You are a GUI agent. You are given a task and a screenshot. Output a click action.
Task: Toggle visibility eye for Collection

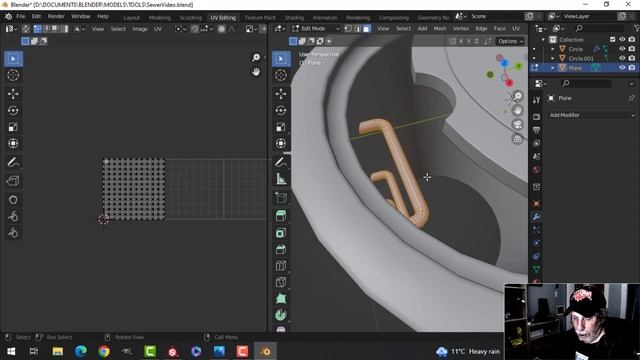pos(622,39)
